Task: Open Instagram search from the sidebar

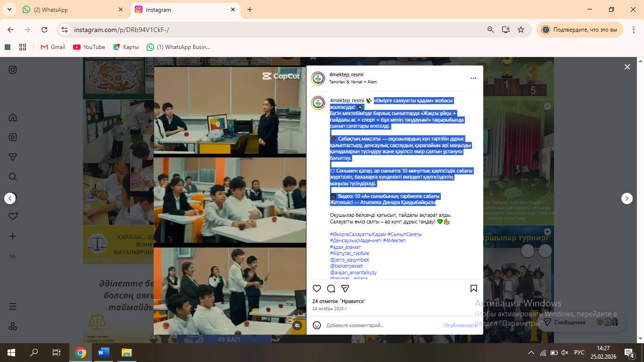Action: tap(13, 177)
